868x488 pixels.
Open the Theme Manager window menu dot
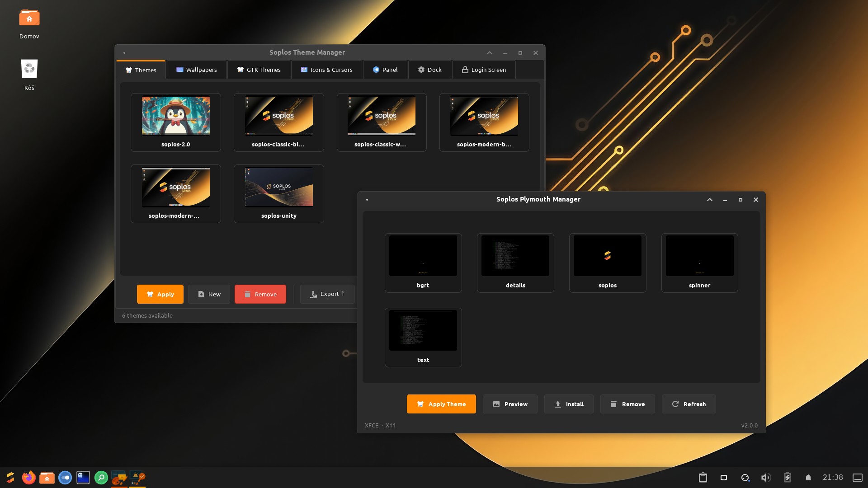[x=124, y=53]
